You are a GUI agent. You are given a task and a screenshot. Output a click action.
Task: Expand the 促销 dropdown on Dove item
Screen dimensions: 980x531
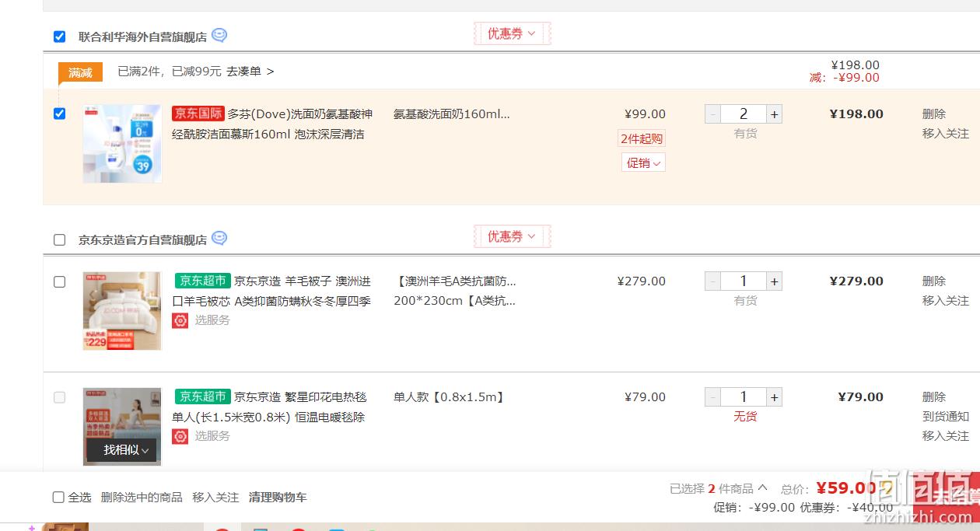tap(643, 162)
